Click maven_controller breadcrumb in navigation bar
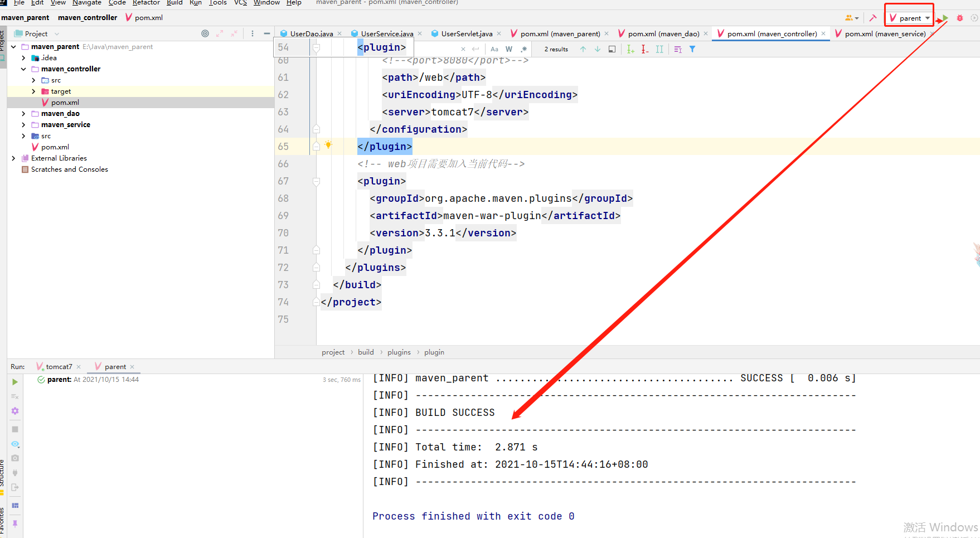 [88, 18]
